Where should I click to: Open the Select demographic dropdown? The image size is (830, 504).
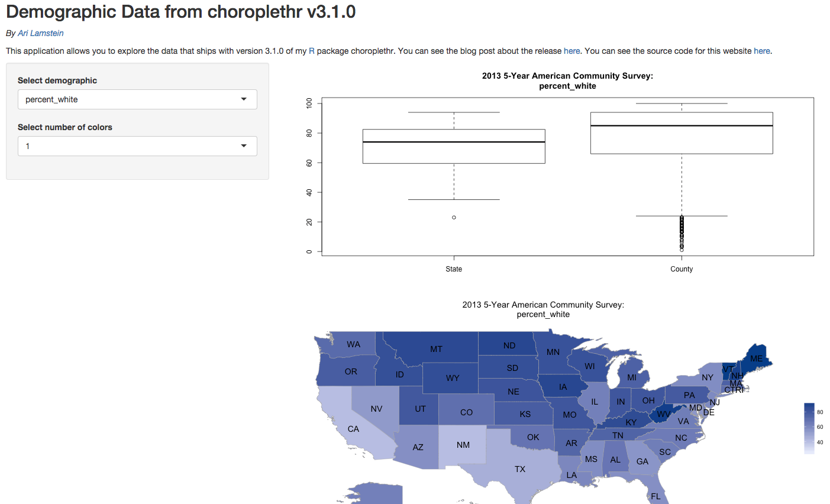point(137,99)
